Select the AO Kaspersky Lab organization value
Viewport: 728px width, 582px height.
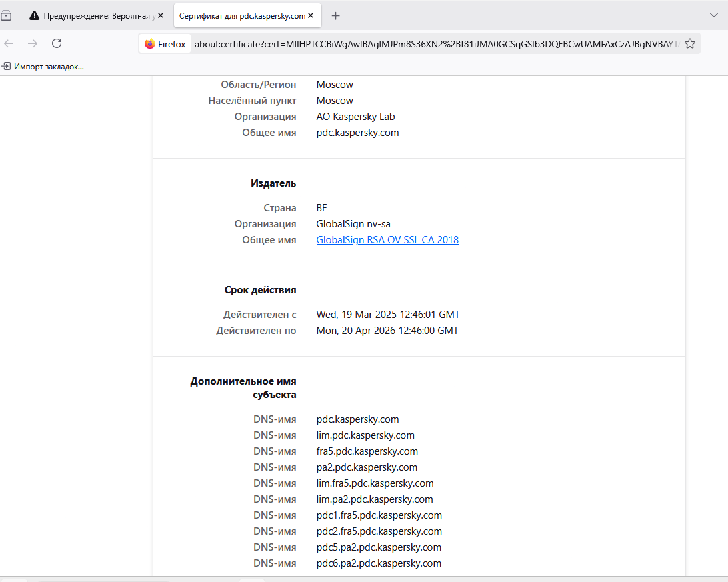tap(355, 117)
